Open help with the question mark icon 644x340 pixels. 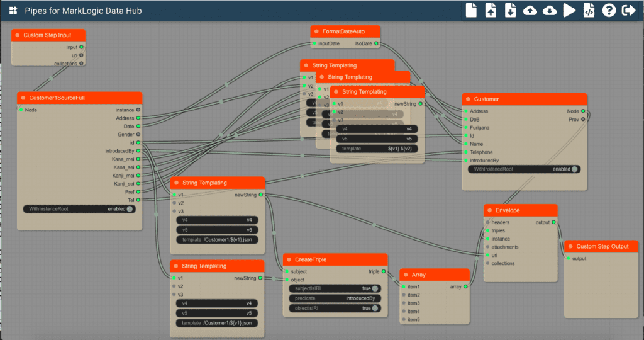(x=608, y=10)
